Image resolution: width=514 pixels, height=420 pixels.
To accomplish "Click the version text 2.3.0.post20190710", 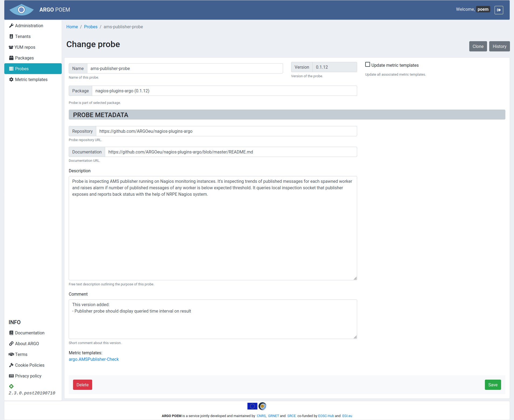I will point(32,393).
